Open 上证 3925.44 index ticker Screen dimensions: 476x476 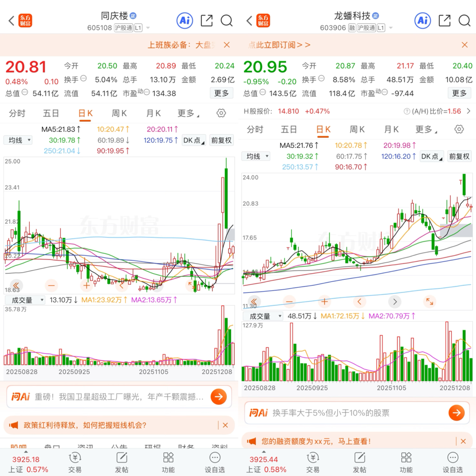266,464
